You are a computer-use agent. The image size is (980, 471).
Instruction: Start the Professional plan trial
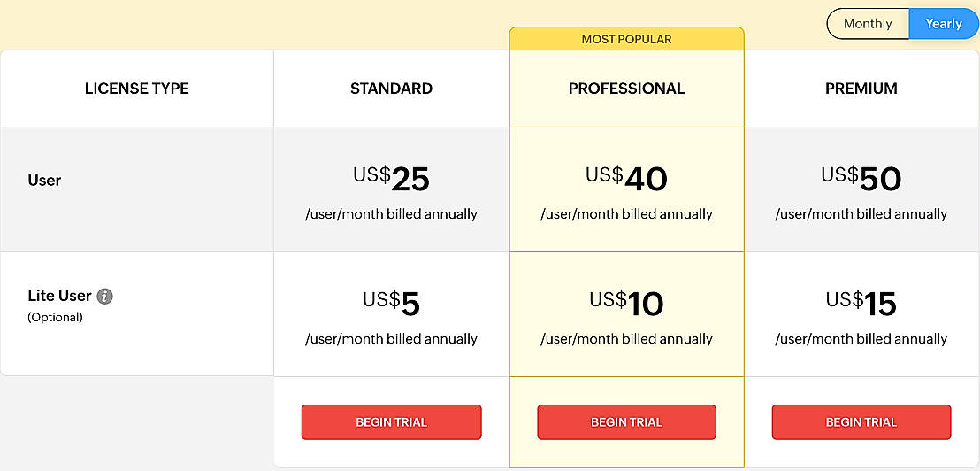click(x=626, y=422)
